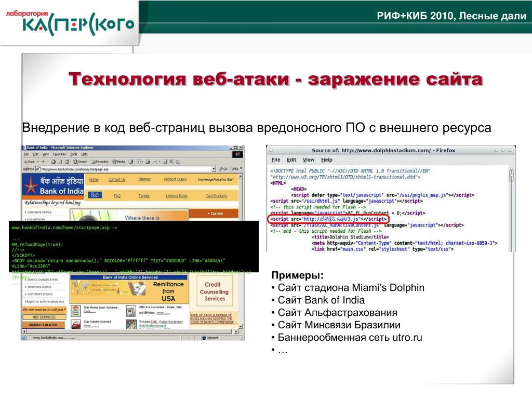The height and width of the screenshot is (399, 532).
Task: Click the Sitemap link
Action: click(x=144, y=179)
